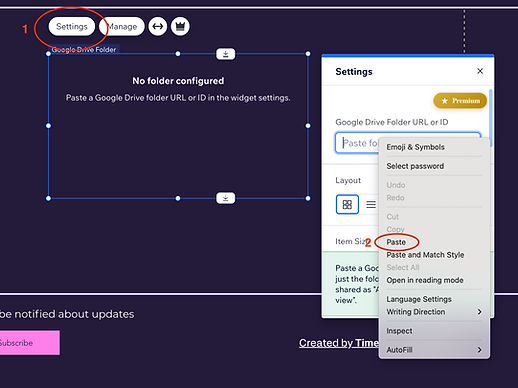Click the 'Google Drive Folder URL or ID' label

pos(392,122)
